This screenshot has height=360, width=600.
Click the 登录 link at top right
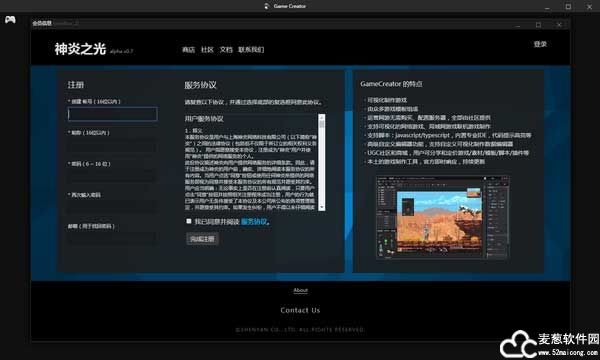tap(540, 44)
